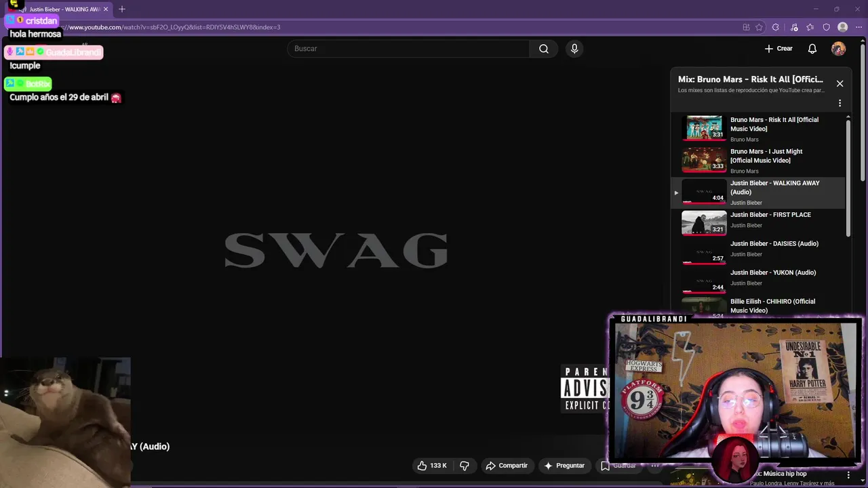Image resolution: width=868 pixels, height=488 pixels.
Task: Open the browser apps grid icon in the address bar
Action: click(x=746, y=27)
